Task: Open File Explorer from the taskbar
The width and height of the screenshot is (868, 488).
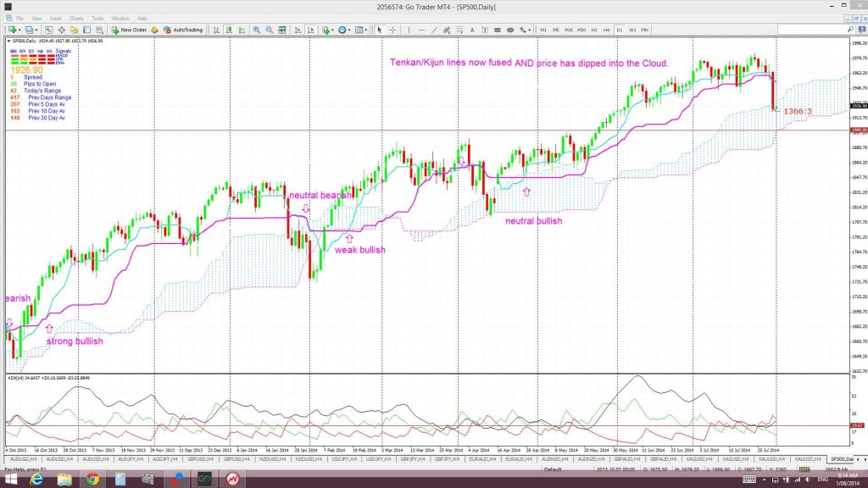Action: (x=64, y=480)
